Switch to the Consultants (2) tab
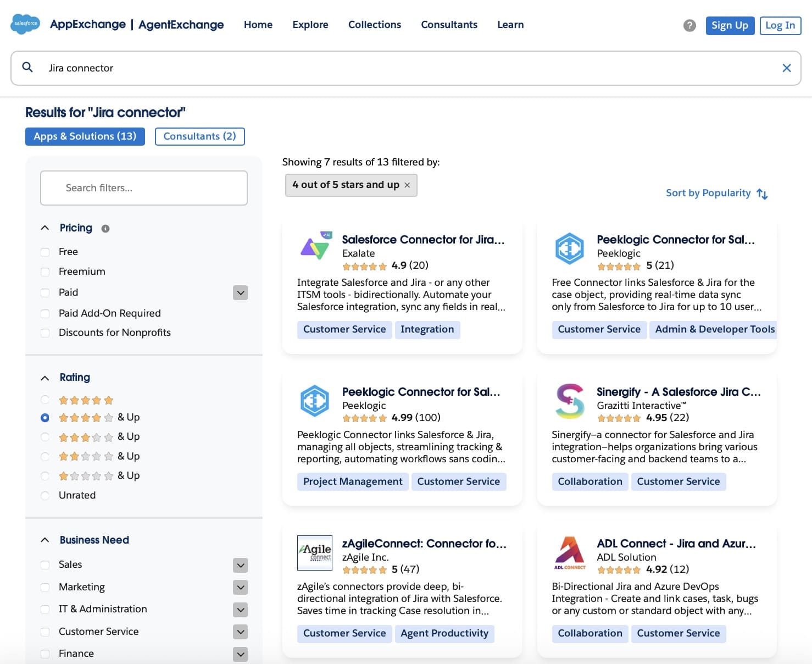The height and width of the screenshot is (664, 812). (199, 136)
